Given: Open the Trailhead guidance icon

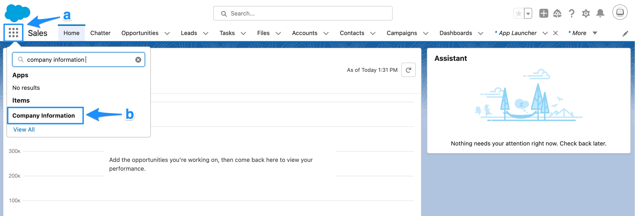Looking at the screenshot, I should [x=557, y=13].
